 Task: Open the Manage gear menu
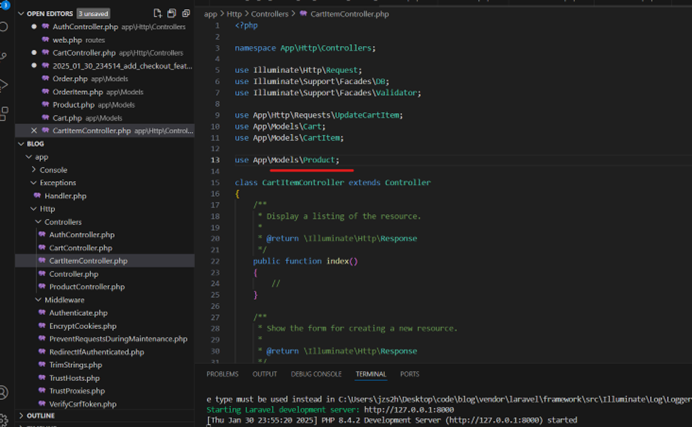pyautogui.click(x=5, y=419)
